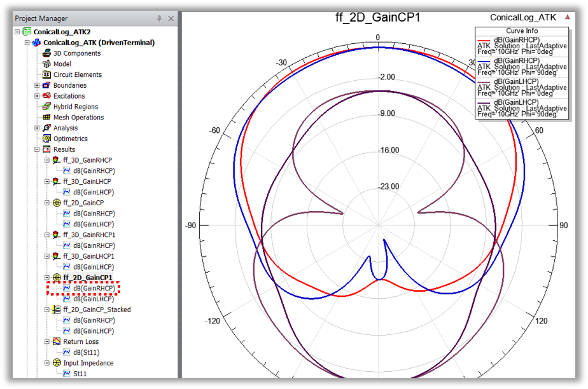The height and width of the screenshot is (389, 588).
Task: Click the Return Loss plot icon
Action: (x=56, y=341)
